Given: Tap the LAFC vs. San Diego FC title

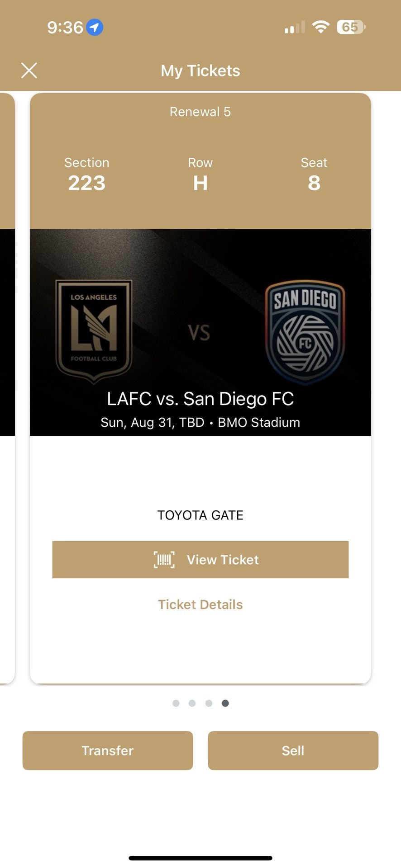Looking at the screenshot, I should pos(200,399).
